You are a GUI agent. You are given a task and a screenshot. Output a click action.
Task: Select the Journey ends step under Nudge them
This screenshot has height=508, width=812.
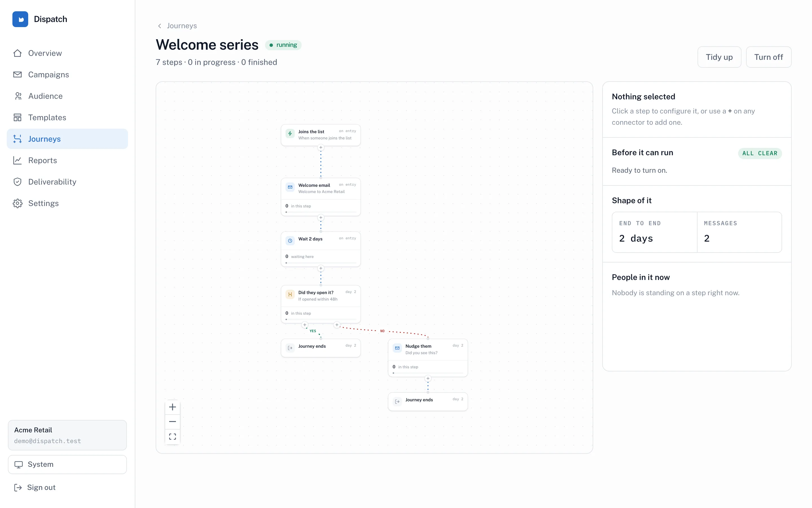click(x=428, y=402)
